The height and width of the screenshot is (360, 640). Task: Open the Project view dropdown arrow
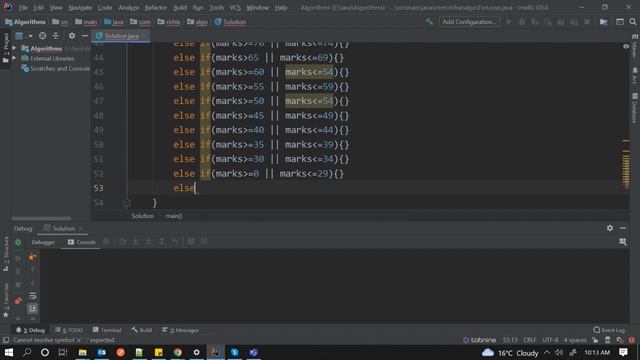30,36
